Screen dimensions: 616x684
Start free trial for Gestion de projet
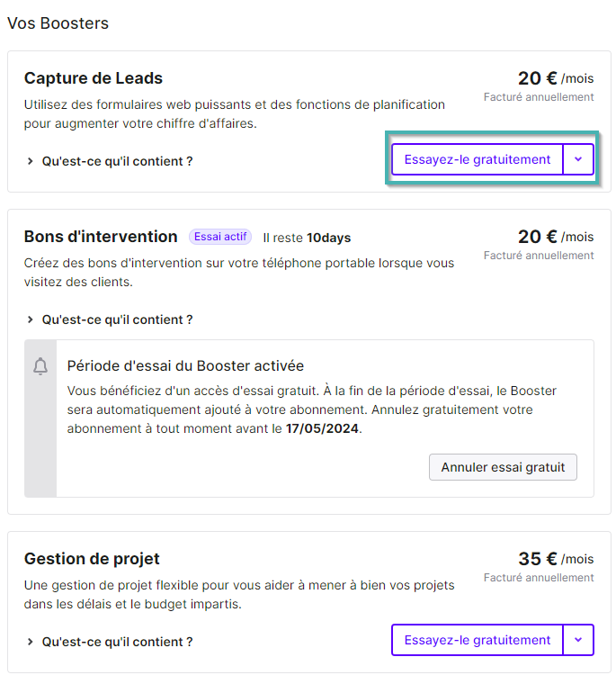[x=478, y=640]
